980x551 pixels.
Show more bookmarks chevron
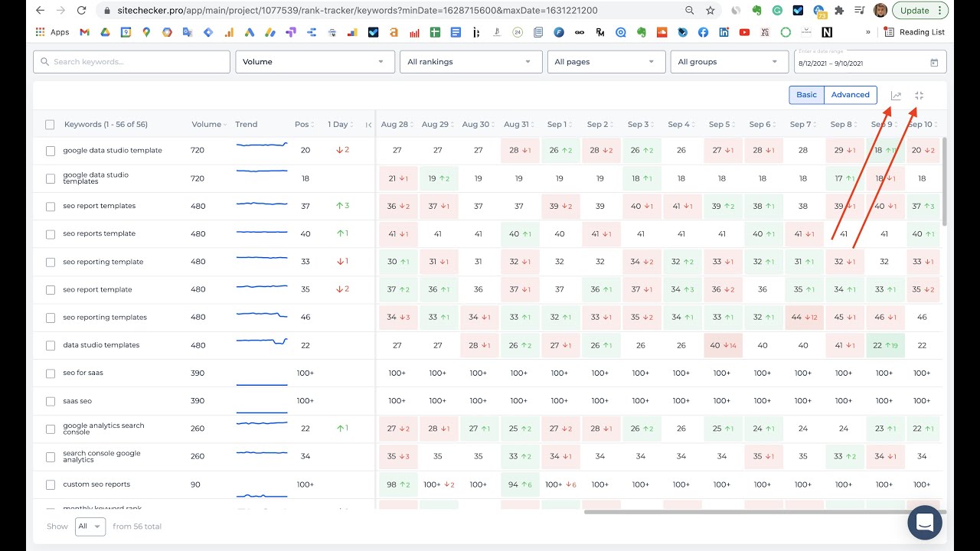867,32
